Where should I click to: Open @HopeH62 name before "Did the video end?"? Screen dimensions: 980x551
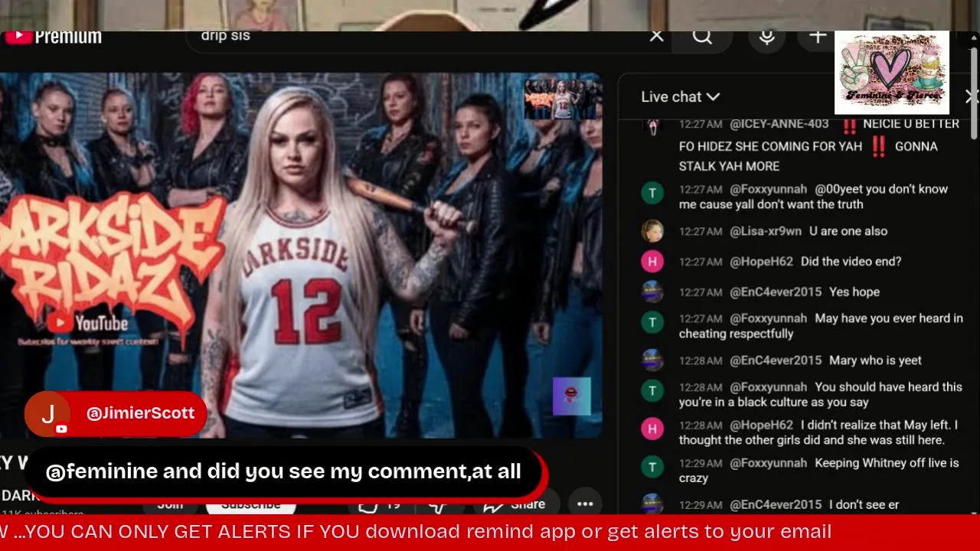tap(762, 262)
